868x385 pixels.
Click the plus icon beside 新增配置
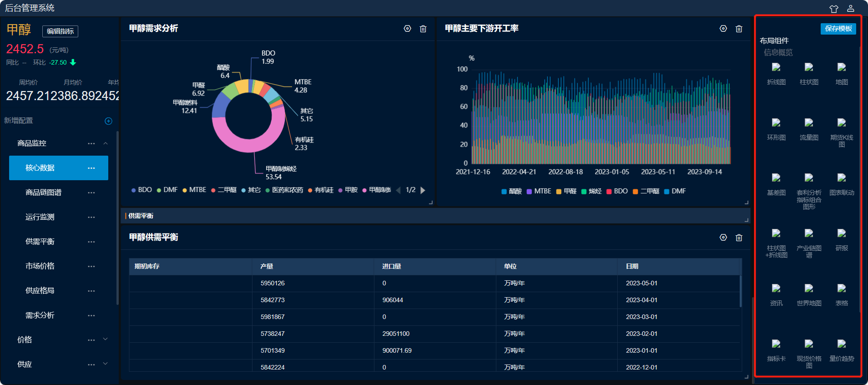tap(108, 121)
